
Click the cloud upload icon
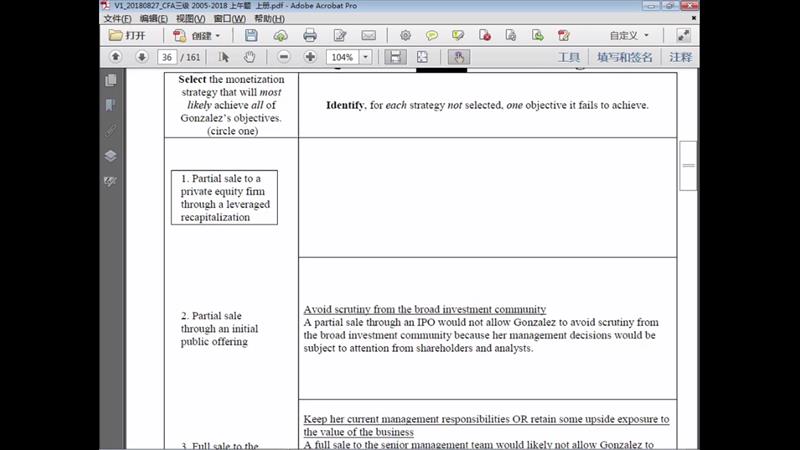click(280, 35)
